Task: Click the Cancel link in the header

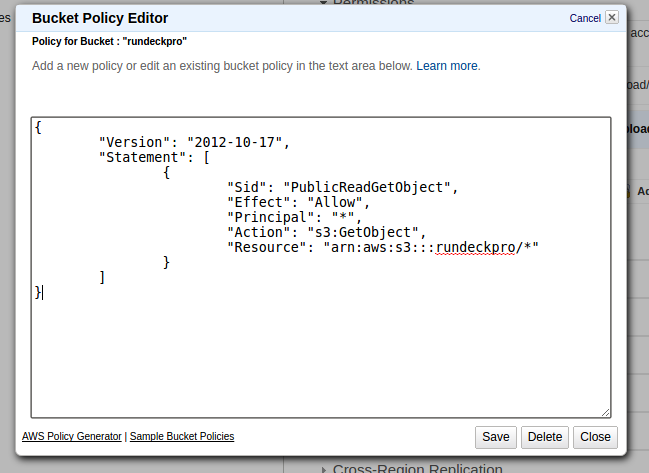Action: 585,18
